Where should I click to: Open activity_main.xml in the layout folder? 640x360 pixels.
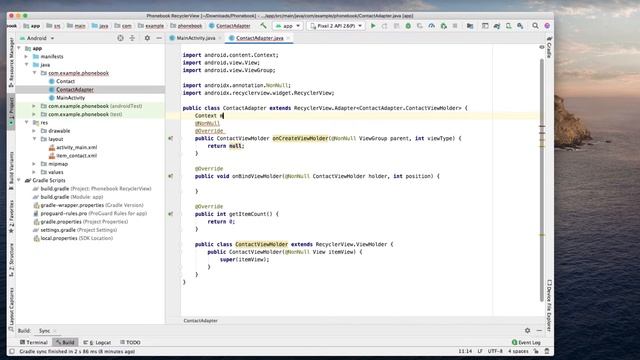pyautogui.click(x=76, y=147)
